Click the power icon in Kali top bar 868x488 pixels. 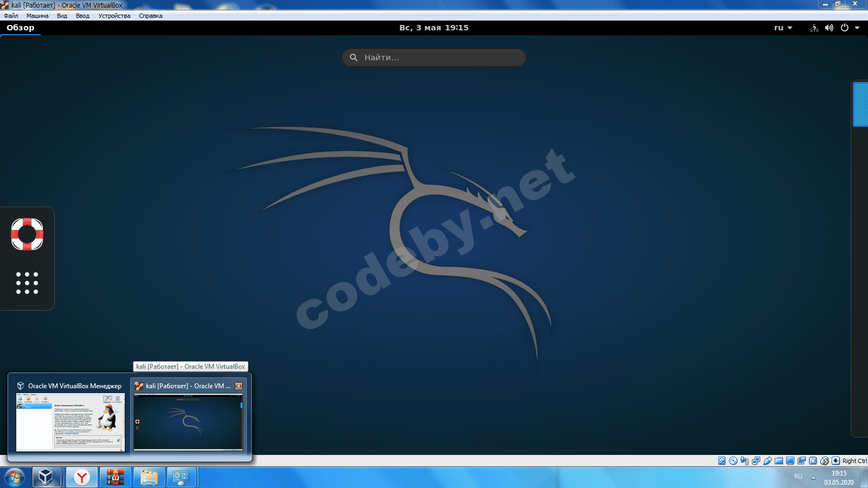[845, 28]
